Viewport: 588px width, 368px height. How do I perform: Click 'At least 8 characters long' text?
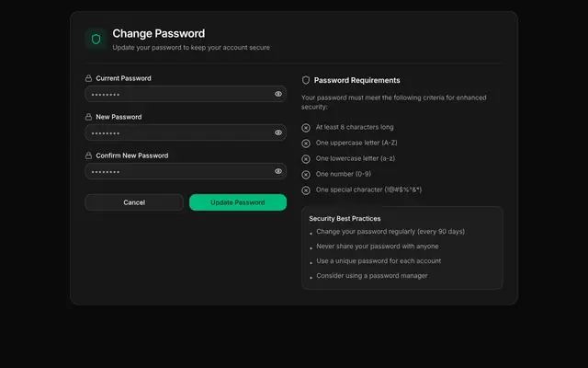[355, 127]
